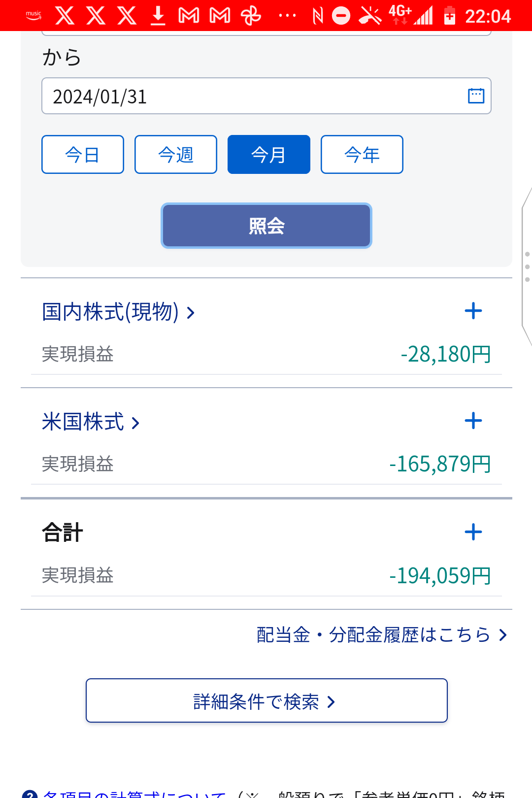This screenshot has height=798, width=532.
Task: Select the 今月 period filter
Action: [x=269, y=155]
